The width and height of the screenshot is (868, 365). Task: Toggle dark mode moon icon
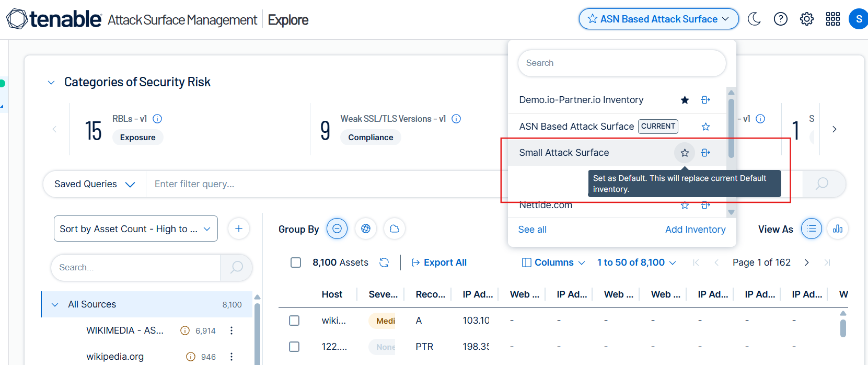(x=754, y=19)
